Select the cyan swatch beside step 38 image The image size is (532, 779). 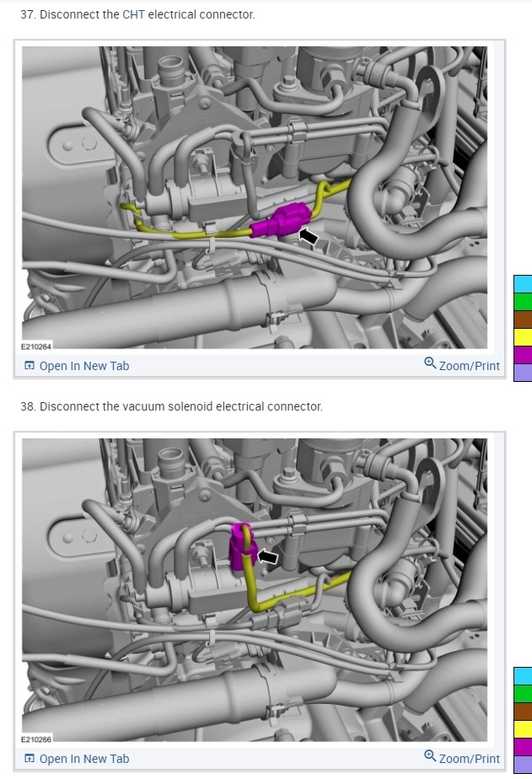pos(523,676)
